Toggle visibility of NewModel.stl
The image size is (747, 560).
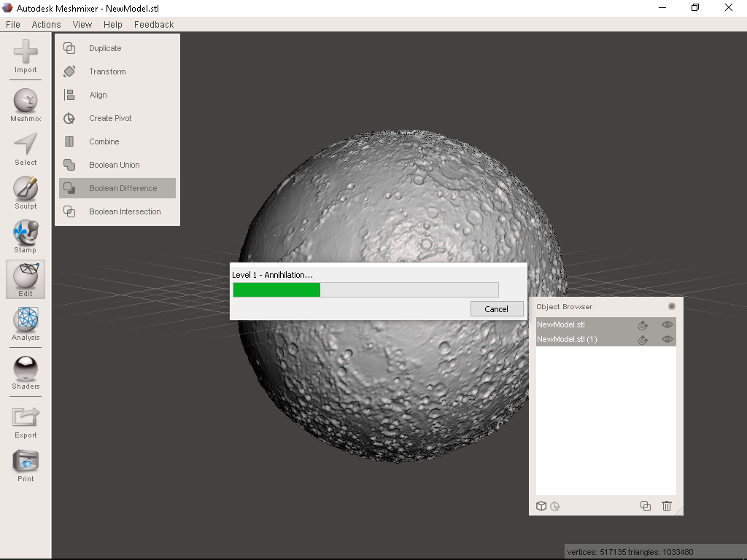[666, 324]
